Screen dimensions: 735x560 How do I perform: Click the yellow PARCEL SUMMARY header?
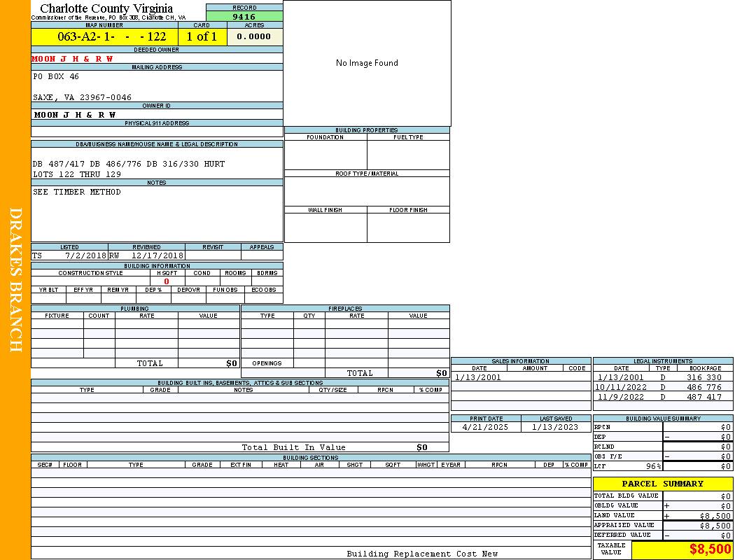tap(662, 484)
